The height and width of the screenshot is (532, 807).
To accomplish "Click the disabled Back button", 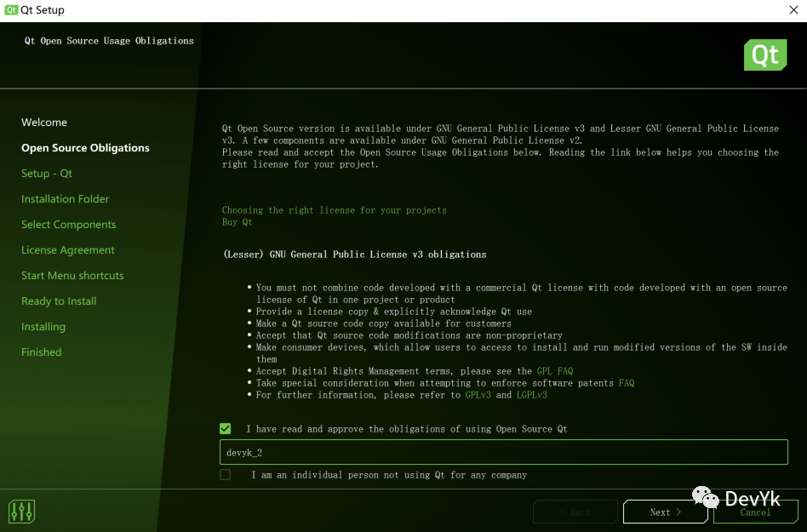I will click(x=575, y=512).
